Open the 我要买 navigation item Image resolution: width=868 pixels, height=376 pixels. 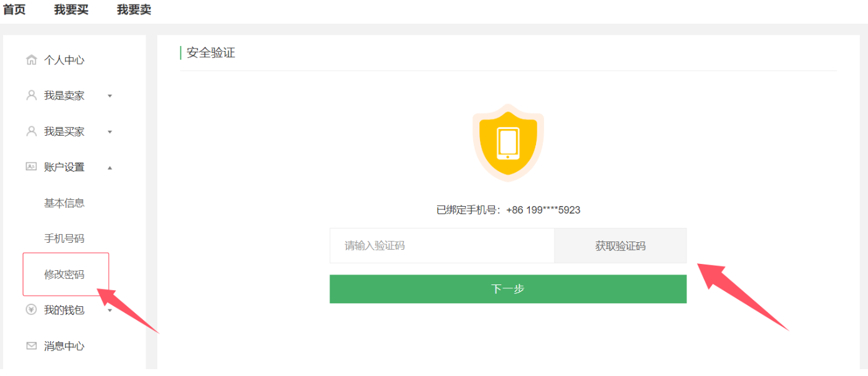(x=71, y=10)
